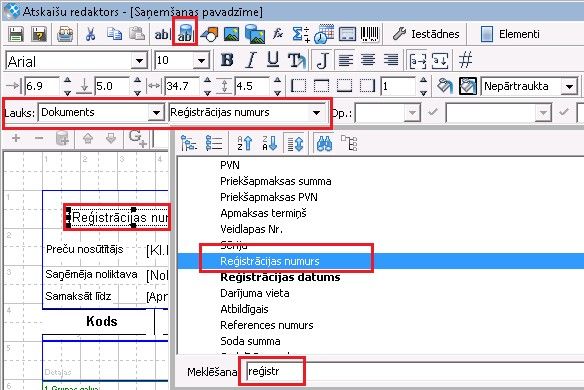This screenshot has height=390, width=584.
Task: Toggle left border icon
Action: pyautogui.click(x=298, y=86)
